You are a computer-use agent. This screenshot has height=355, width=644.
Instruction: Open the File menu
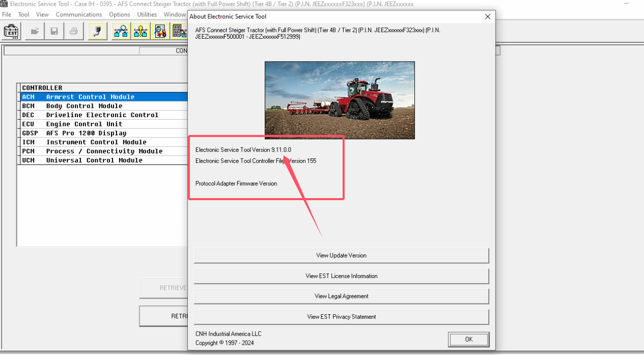pyautogui.click(x=7, y=14)
